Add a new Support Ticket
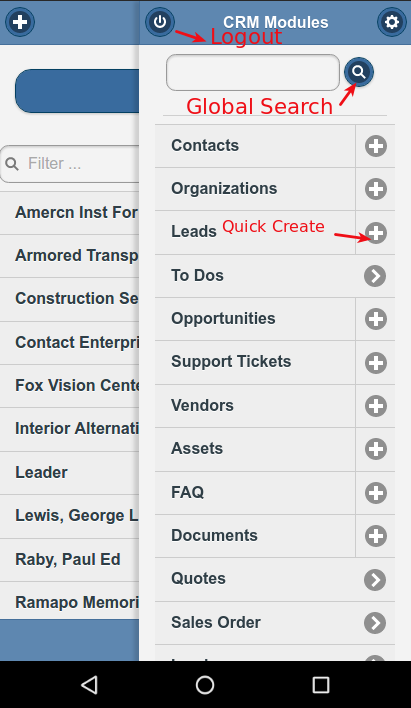Viewport: 411px width, 708px height. coord(376,363)
